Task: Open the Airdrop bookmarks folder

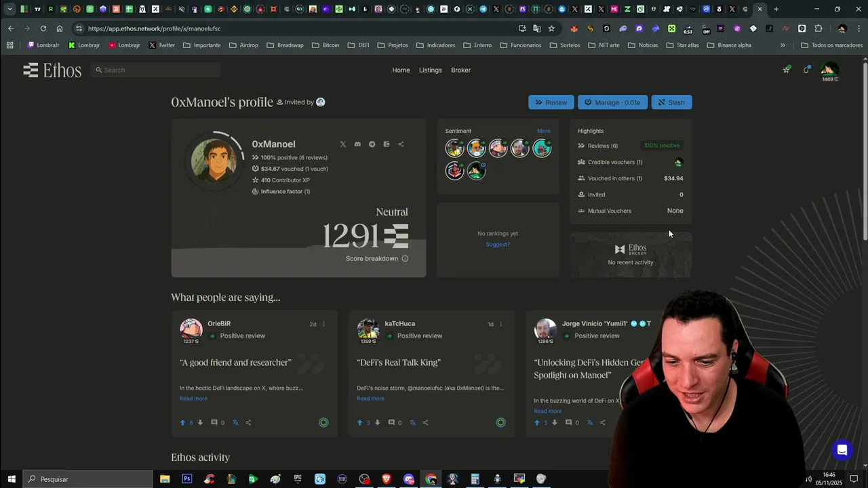Action: click(243, 45)
